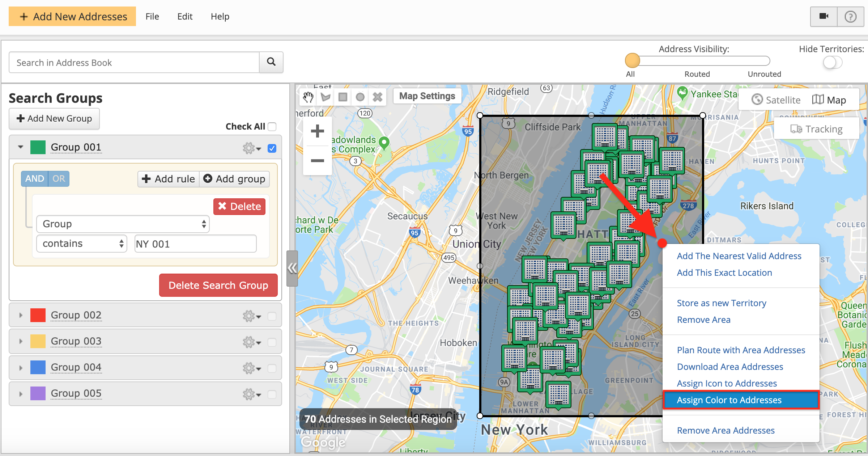Toggle the Hide Territories switch
This screenshot has width=868, height=456.
pos(833,62)
